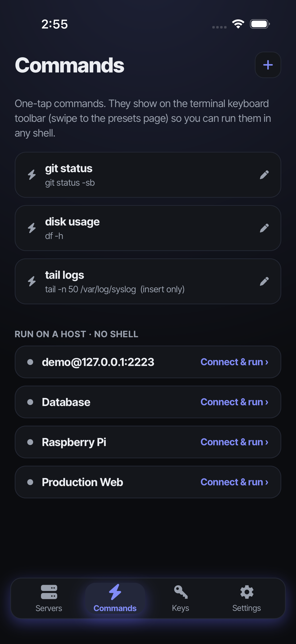Tap the status dot beside Production Web
This screenshot has width=296, height=644.
point(30,482)
